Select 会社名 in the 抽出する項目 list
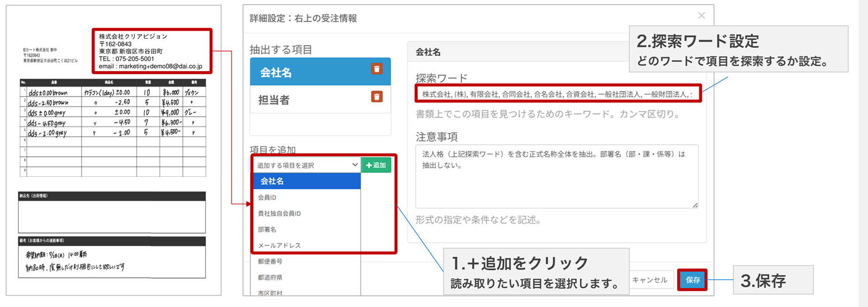Viewport: 868px width, 307px height. tap(307, 72)
